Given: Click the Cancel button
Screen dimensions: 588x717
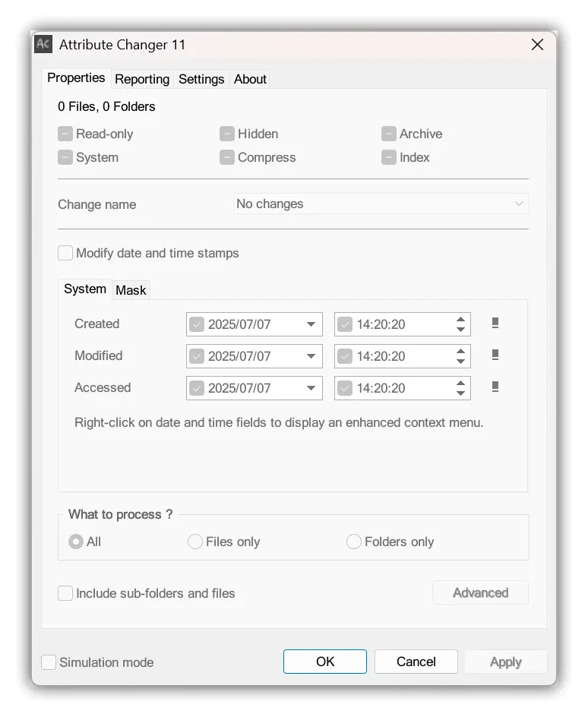Looking at the screenshot, I should click(x=416, y=662).
